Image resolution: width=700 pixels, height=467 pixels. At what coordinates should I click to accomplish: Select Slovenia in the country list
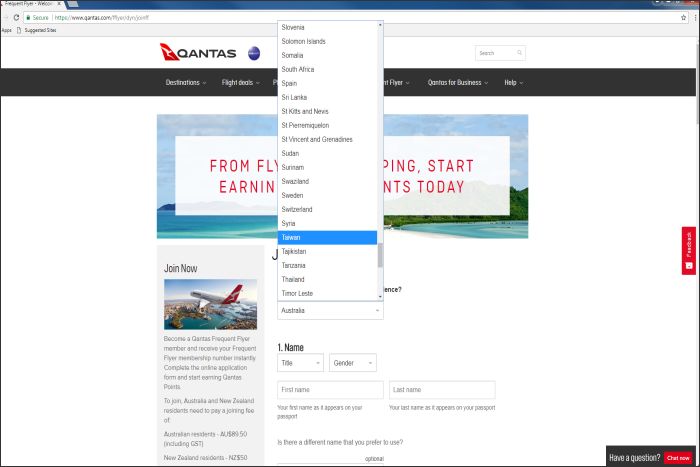pos(327,27)
